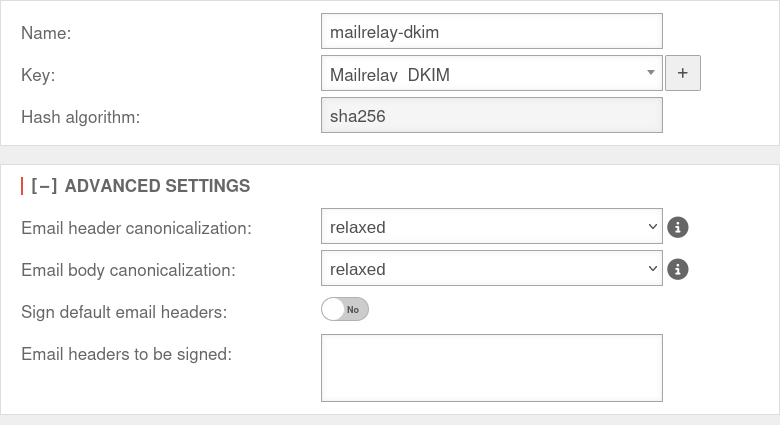
Task: Show info for Email header canonicalization
Action: [x=678, y=227]
